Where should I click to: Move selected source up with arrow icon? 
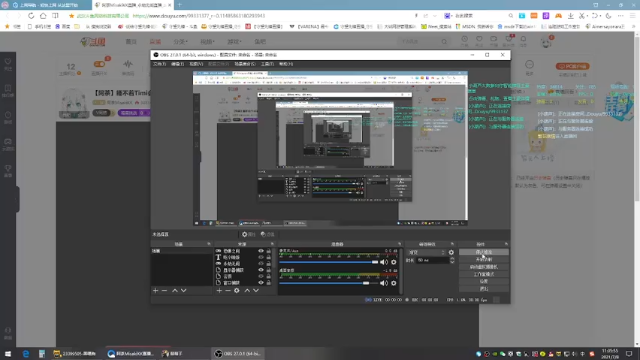point(247,291)
